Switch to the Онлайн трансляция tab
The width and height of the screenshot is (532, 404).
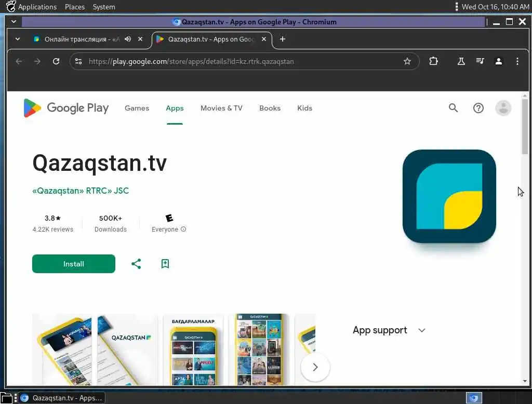coord(83,39)
